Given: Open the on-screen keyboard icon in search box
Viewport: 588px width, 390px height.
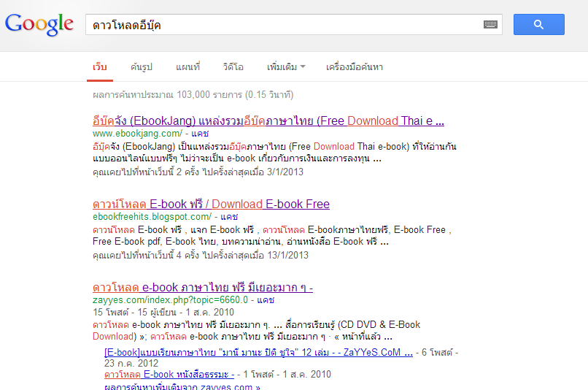Looking at the screenshot, I should [x=490, y=25].
